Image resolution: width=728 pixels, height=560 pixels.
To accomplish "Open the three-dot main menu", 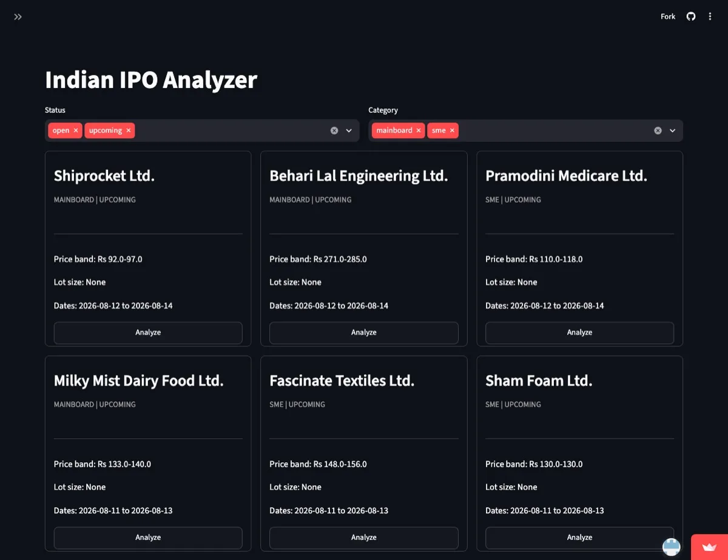I will 710,16.
